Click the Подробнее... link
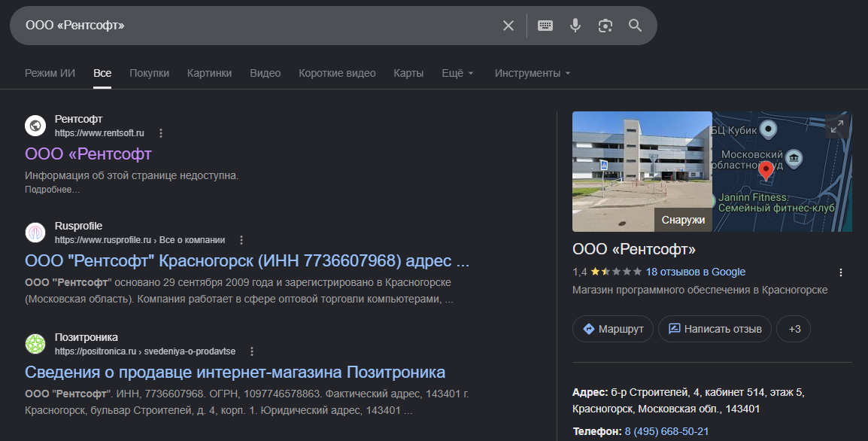Screen dimensions: 868x441 pyautogui.click(x=52, y=190)
